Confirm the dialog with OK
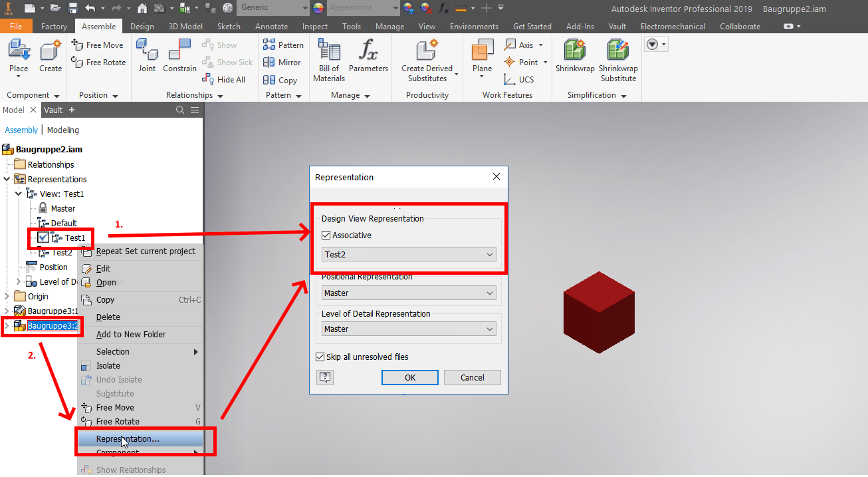Screen dimensions: 868x477 409,377
